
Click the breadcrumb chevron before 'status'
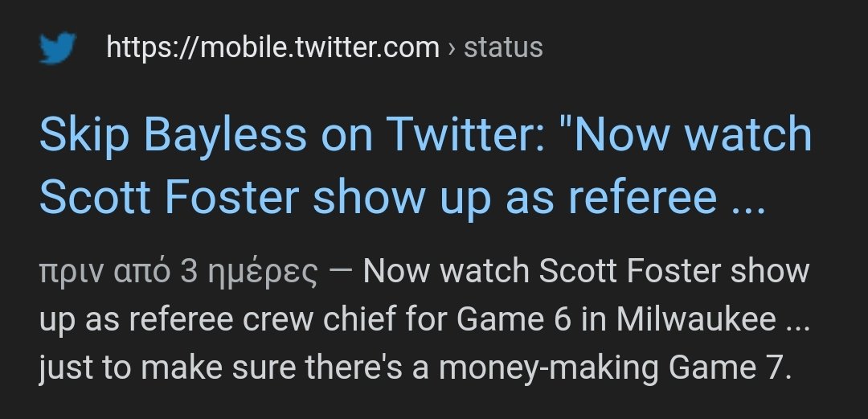[x=451, y=49]
